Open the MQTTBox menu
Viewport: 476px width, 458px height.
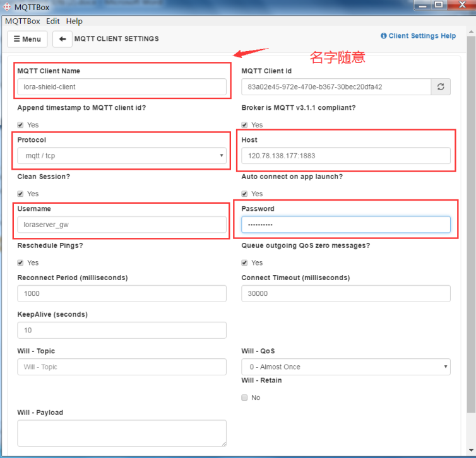tap(23, 21)
